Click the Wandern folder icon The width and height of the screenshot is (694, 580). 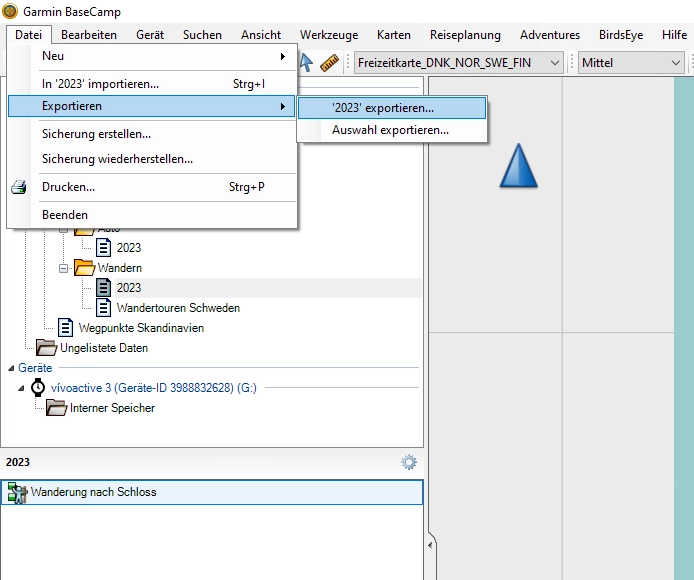(x=84, y=268)
